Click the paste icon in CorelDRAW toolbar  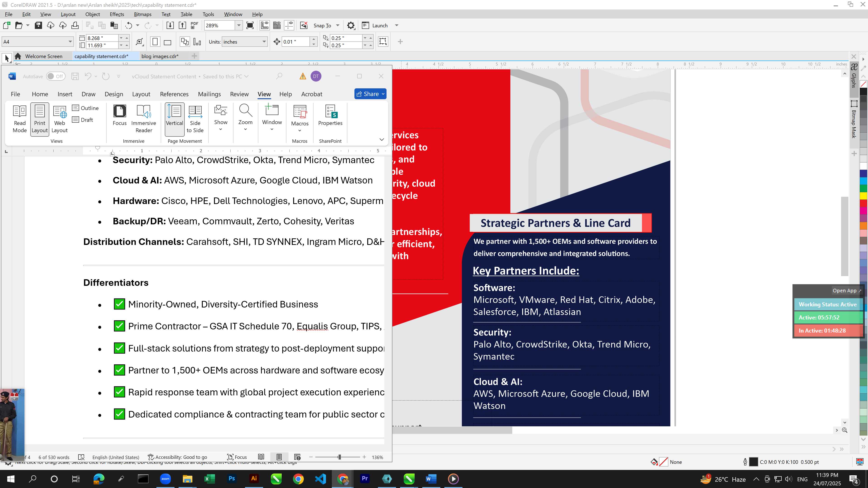click(x=114, y=25)
